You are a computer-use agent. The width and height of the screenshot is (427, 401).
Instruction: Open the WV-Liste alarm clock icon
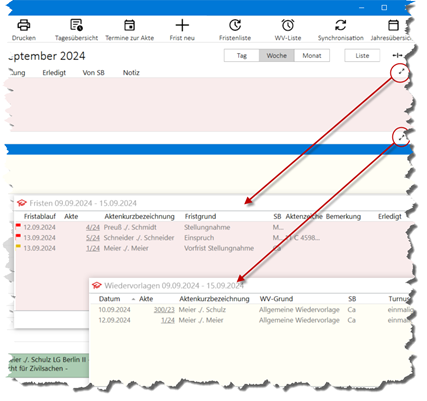[288, 25]
